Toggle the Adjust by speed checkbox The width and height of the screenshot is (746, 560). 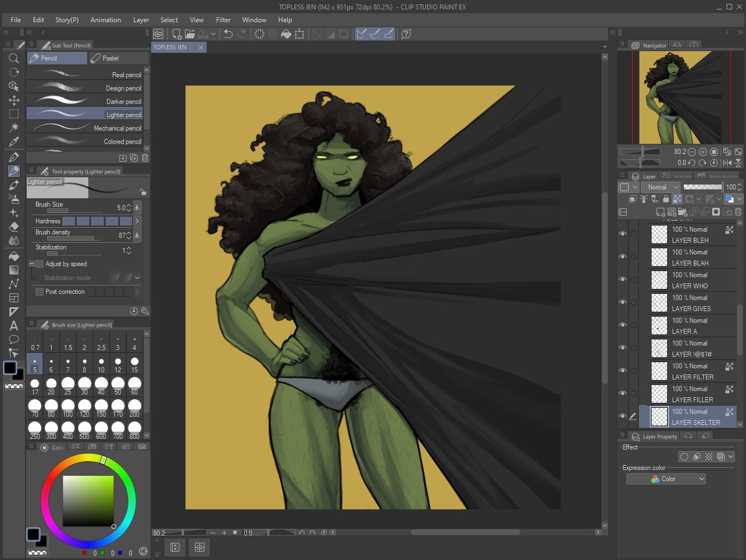(39, 264)
